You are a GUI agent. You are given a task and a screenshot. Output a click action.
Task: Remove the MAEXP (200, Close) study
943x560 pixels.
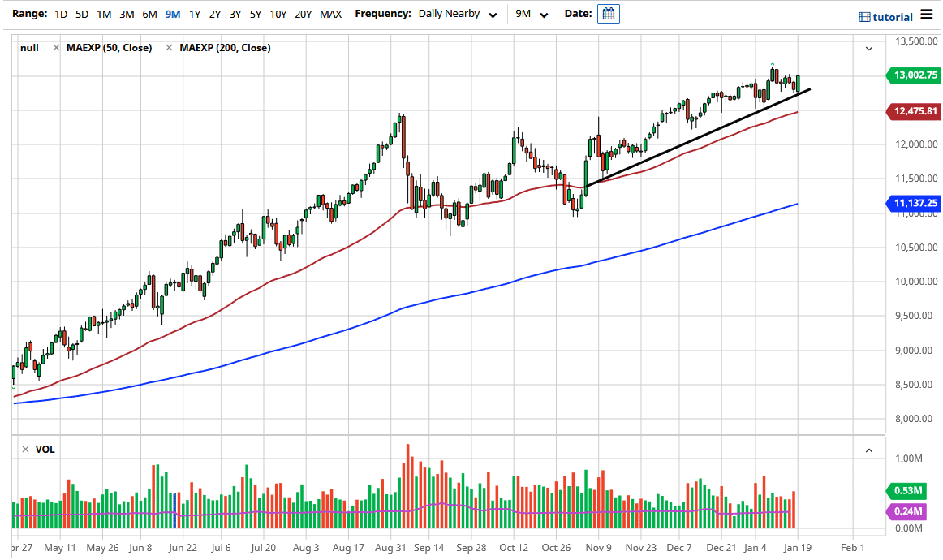click(168, 47)
